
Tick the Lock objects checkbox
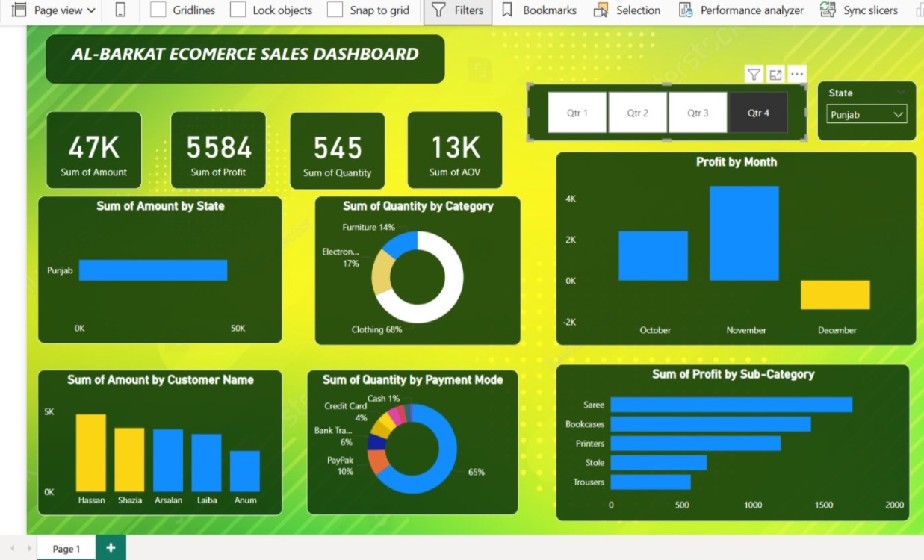point(238,10)
